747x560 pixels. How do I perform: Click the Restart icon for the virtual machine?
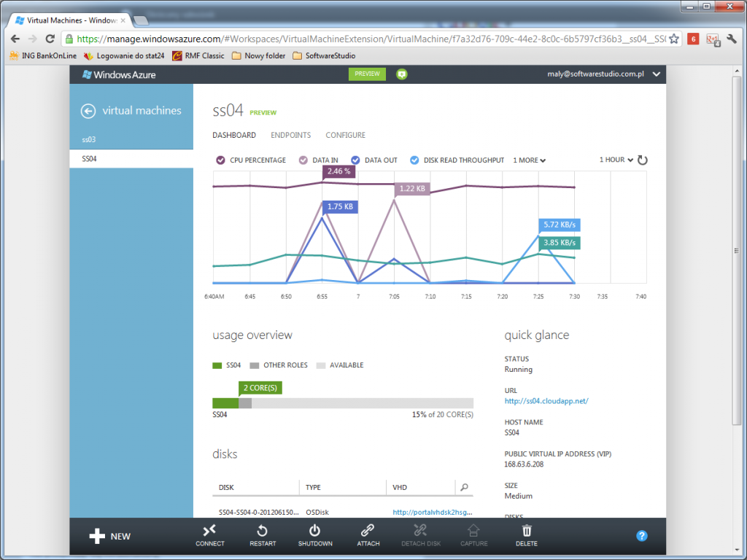point(262,536)
